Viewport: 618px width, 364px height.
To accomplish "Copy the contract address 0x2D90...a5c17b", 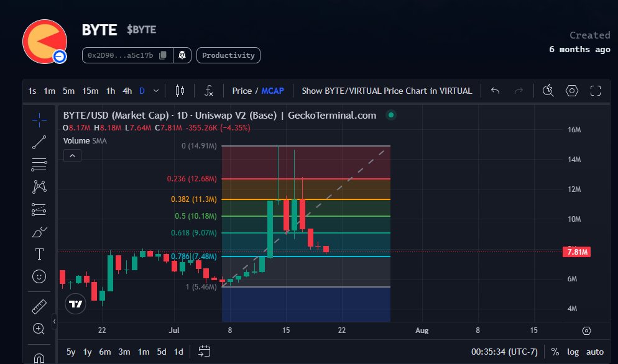I will 163,55.
